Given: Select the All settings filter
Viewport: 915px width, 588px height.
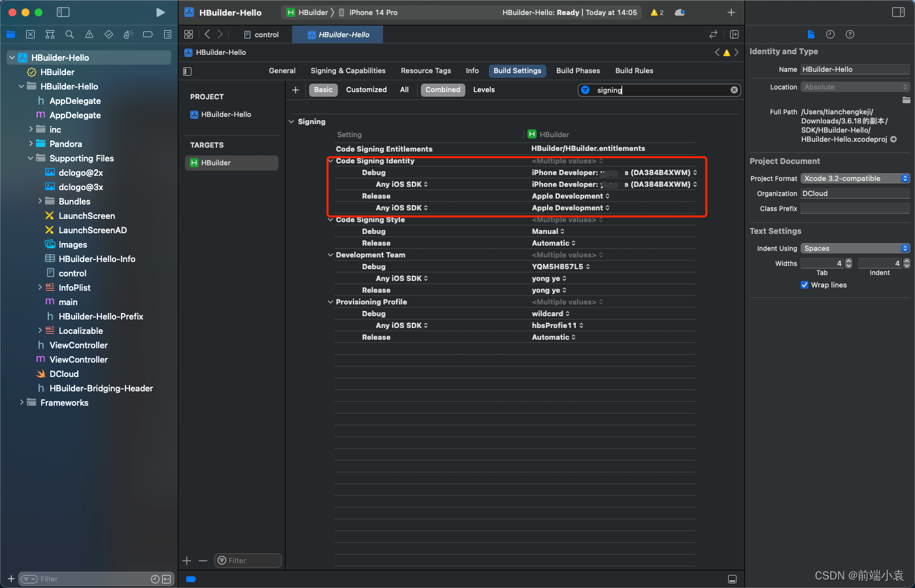Looking at the screenshot, I should [405, 90].
